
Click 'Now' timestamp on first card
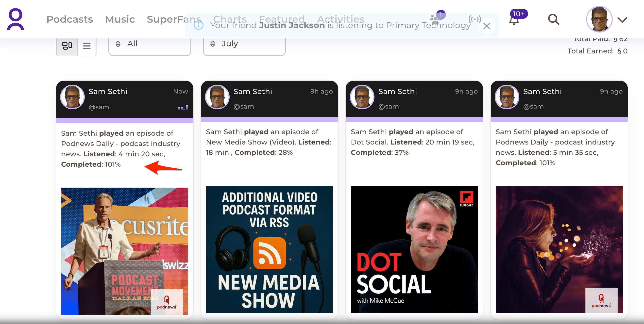click(x=181, y=91)
